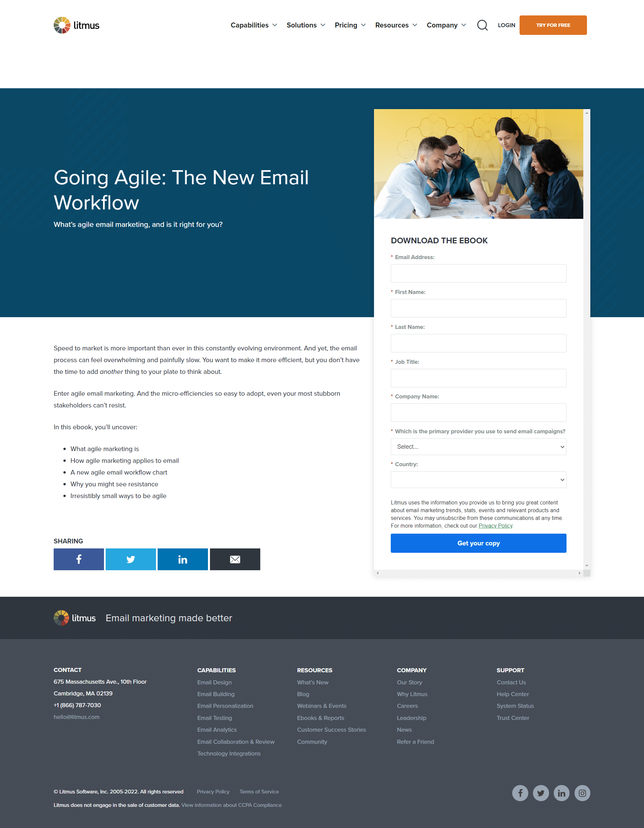Open footer Email Design link
The image size is (644, 828).
(x=214, y=682)
